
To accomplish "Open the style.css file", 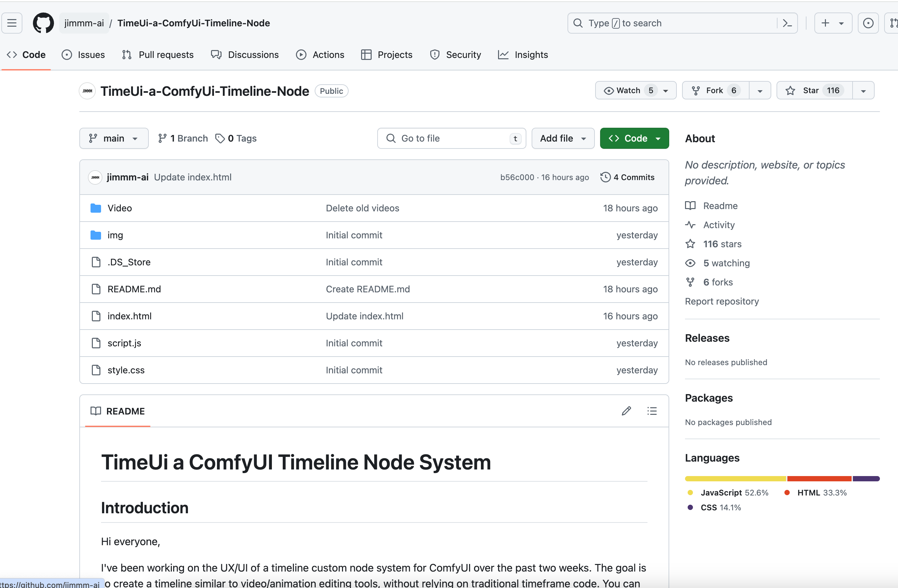I will pos(126,370).
